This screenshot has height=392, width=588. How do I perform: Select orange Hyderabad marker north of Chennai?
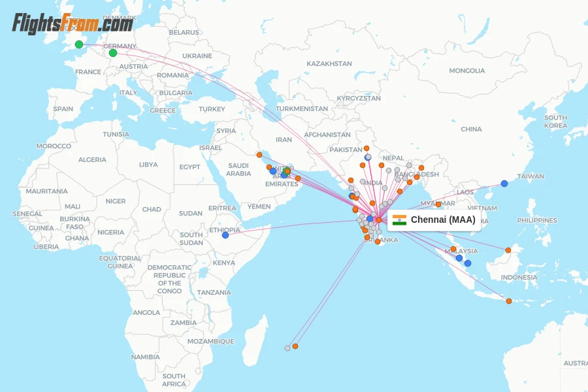point(372,203)
